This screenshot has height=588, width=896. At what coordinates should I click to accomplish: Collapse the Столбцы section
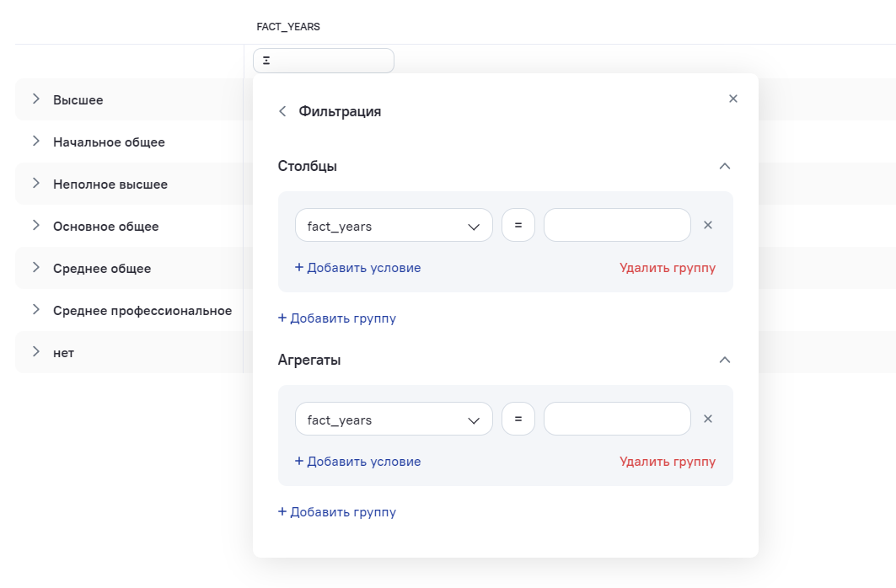point(724,166)
